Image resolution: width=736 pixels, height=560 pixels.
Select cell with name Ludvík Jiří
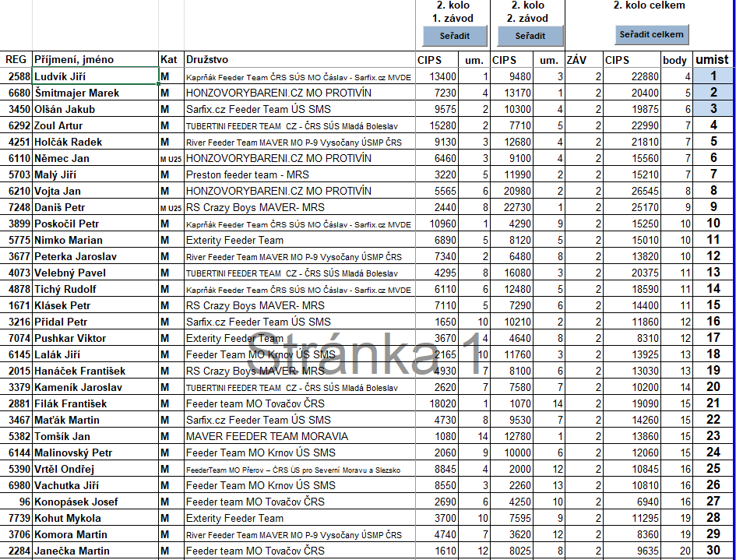coord(96,76)
